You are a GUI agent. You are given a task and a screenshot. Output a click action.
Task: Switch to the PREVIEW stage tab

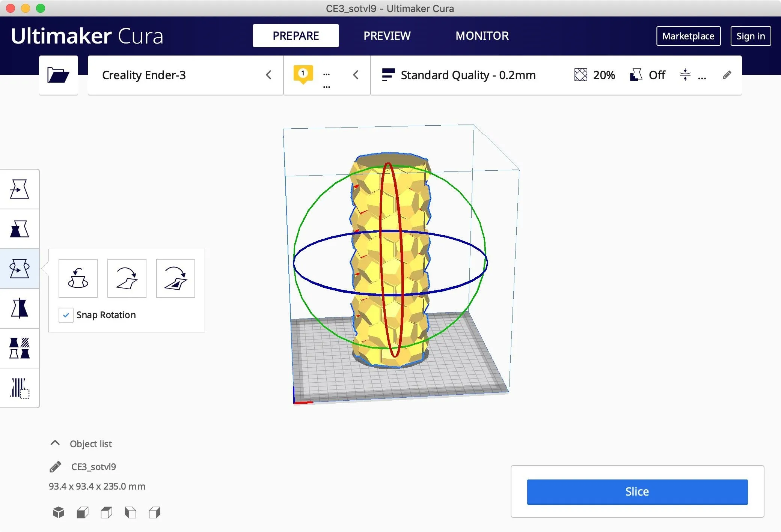pos(387,36)
